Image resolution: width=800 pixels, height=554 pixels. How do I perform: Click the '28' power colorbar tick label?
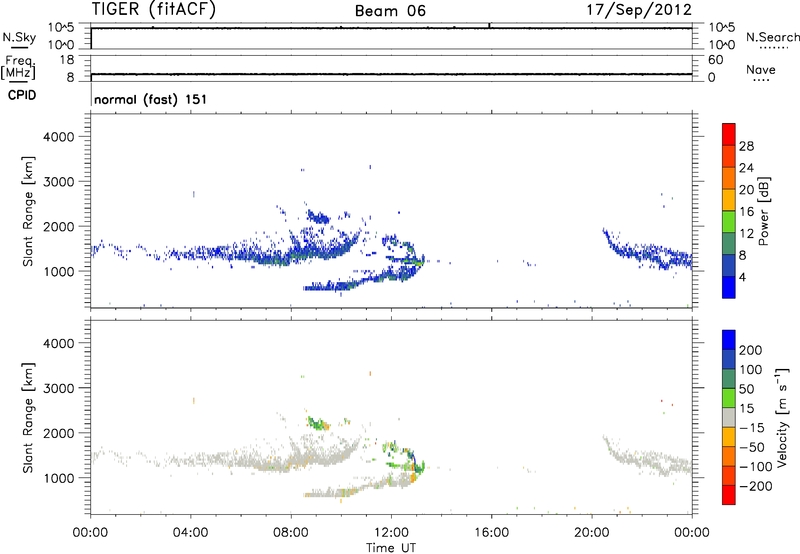(x=746, y=146)
